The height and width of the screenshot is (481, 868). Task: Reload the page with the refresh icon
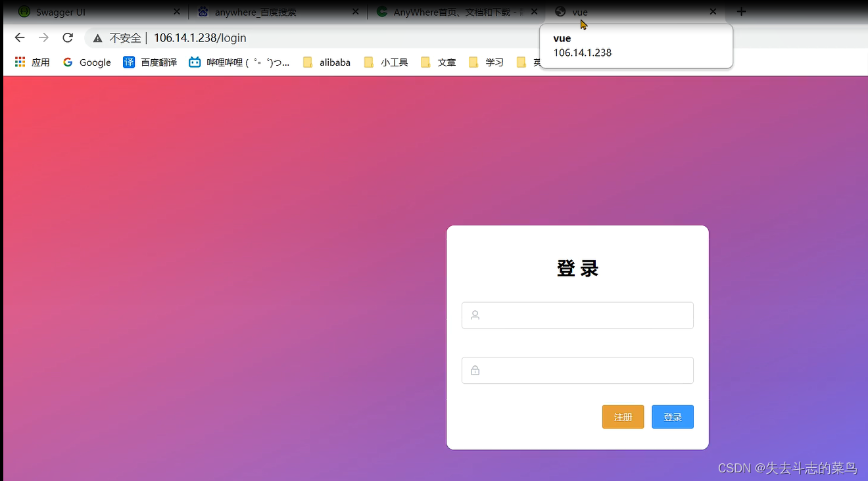coord(68,37)
